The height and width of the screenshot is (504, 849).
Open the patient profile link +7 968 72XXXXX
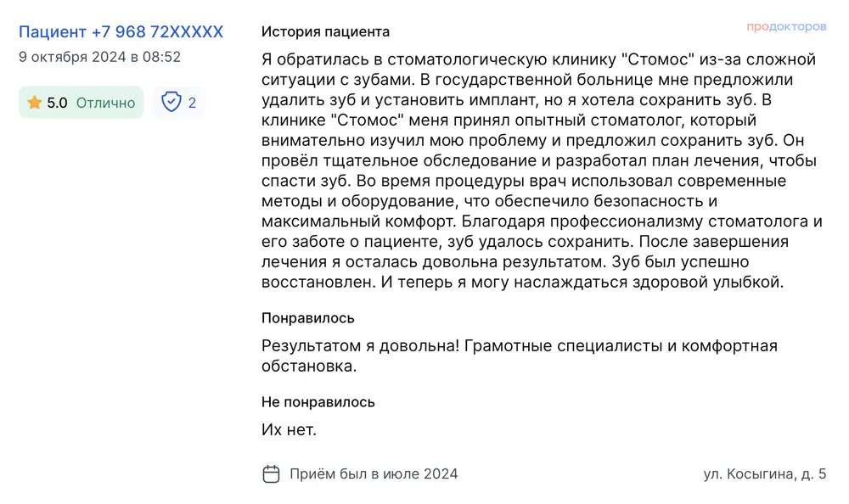121,32
